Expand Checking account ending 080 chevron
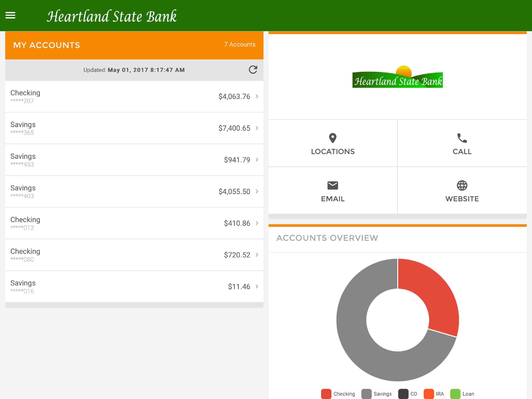This screenshot has width=532, height=399. coord(257,255)
